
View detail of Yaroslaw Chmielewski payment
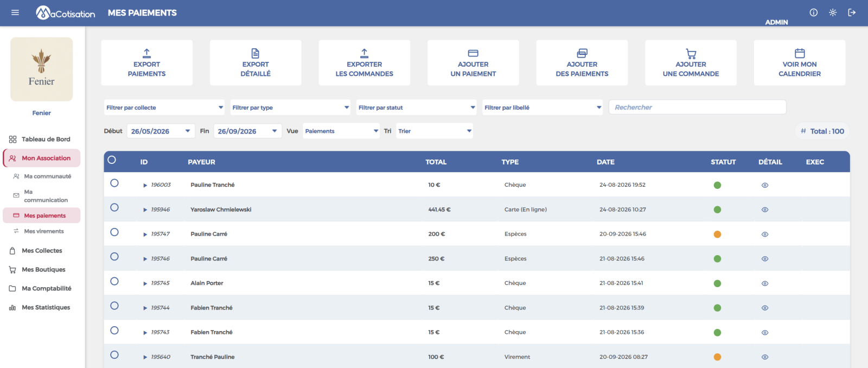[x=765, y=210]
